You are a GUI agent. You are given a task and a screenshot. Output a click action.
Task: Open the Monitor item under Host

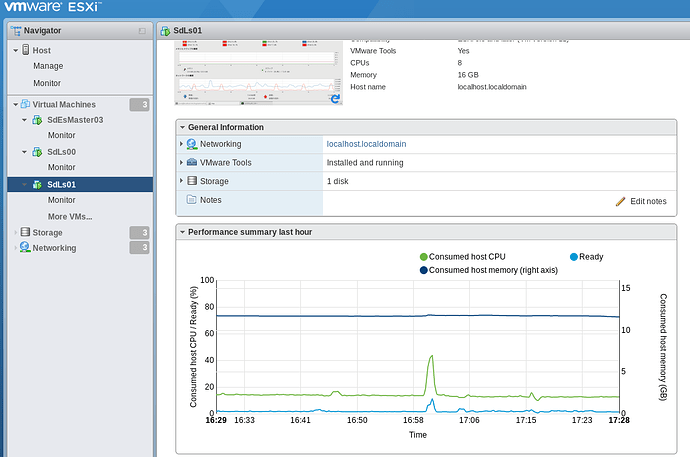pos(47,83)
